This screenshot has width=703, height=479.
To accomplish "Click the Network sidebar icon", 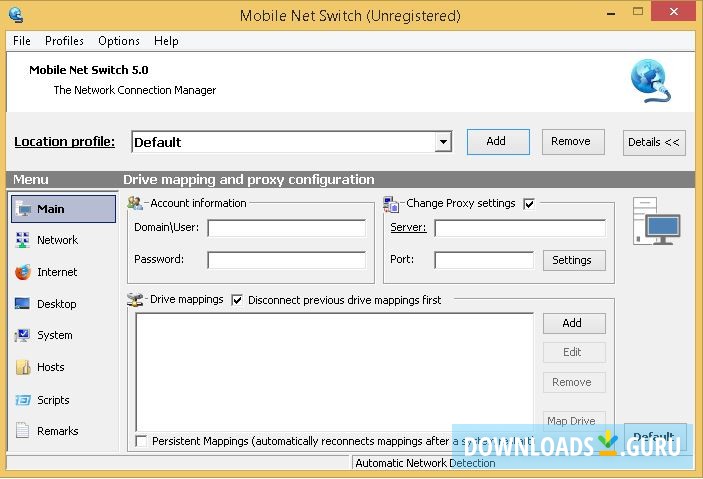I will click(x=22, y=240).
